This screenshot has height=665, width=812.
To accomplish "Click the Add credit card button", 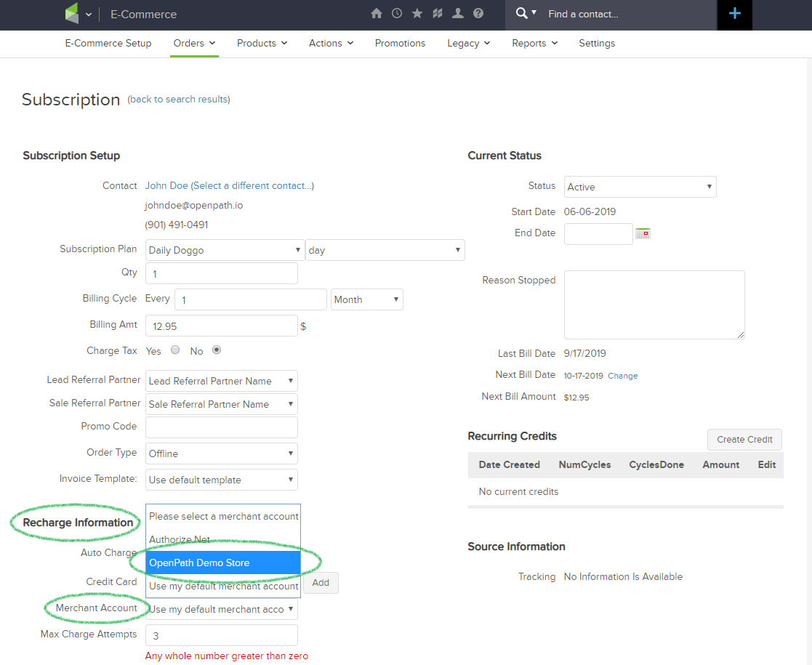I will click(321, 583).
